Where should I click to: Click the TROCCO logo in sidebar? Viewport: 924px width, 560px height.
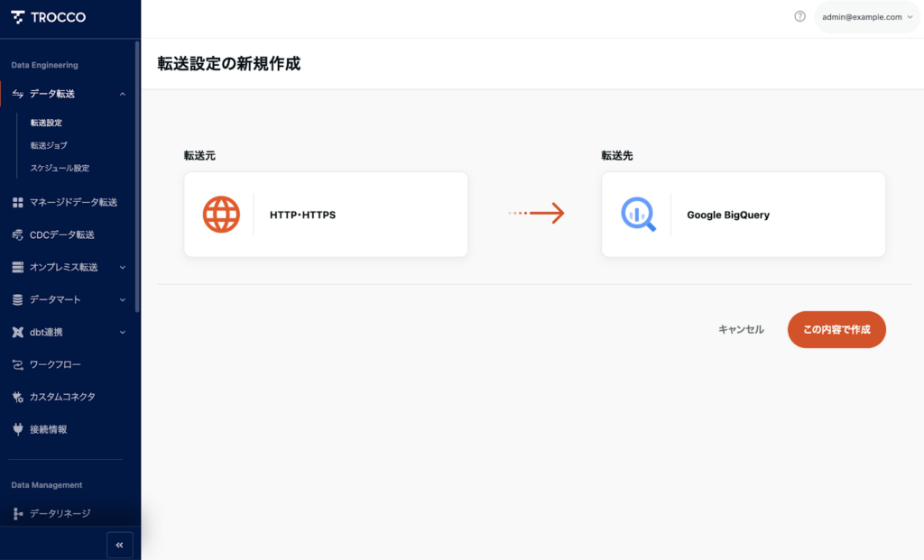[49, 17]
